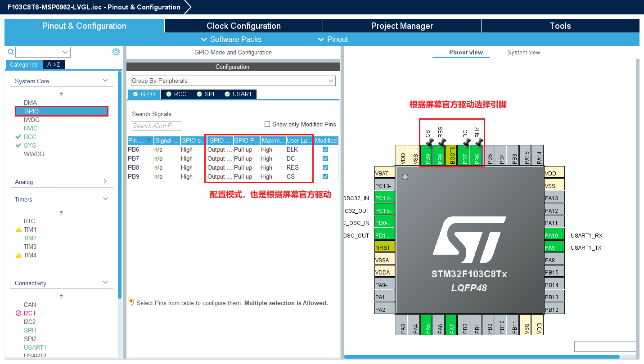The image size is (644, 364).
Task: Sort the table by Pin name column
Action: click(140, 140)
